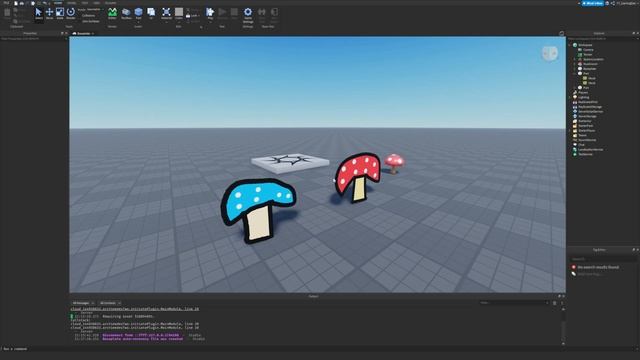Image resolution: width=640 pixels, height=360 pixels.
Task: Switch to the View ribbon tab
Action: pyautogui.click(x=97, y=3)
